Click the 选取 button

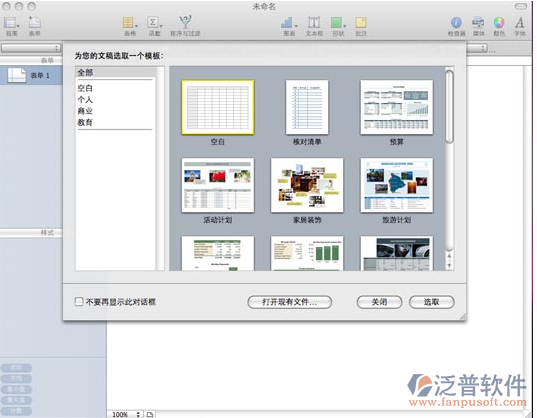(x=432, y=302)
